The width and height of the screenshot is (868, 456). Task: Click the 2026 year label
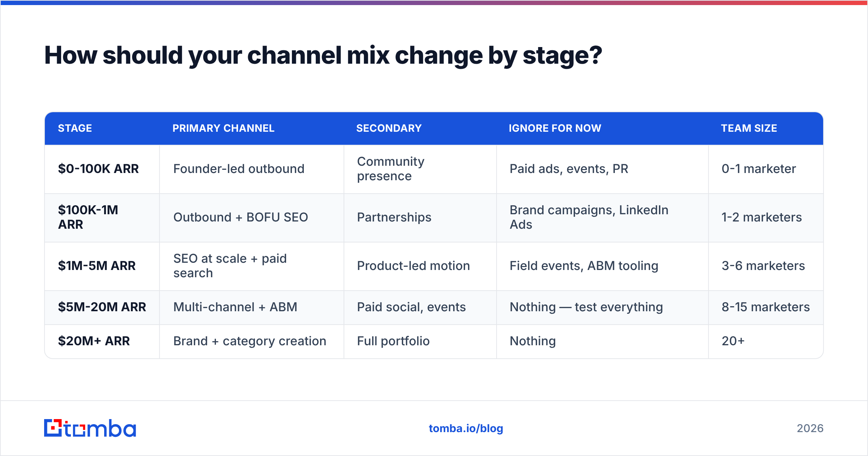810,428
